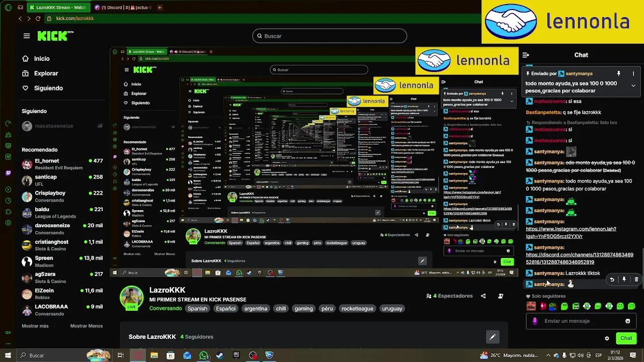Share the stream using the share icon
644x362 pixels.
pyautogui.click(x=483, y=296)
